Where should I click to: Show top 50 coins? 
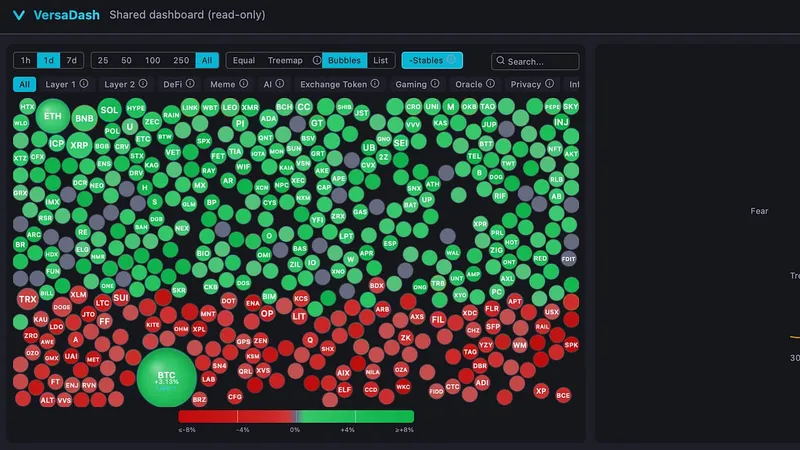127,60
